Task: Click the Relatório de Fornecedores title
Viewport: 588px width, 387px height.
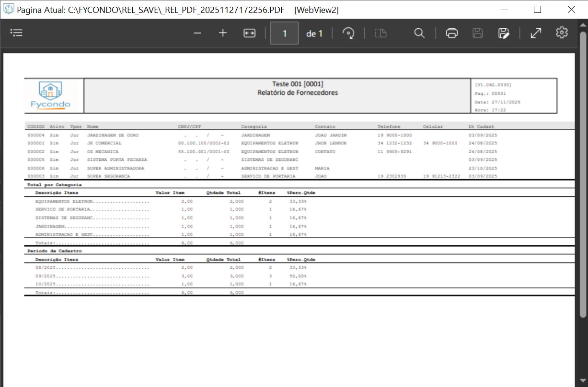Action: pyautogui.click(x=297, y=93)
